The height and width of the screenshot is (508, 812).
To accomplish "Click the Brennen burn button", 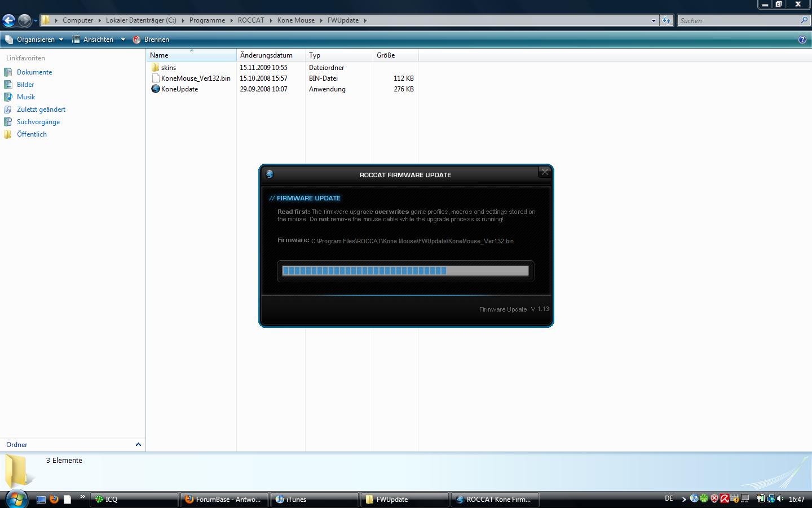I will point(151,40).
